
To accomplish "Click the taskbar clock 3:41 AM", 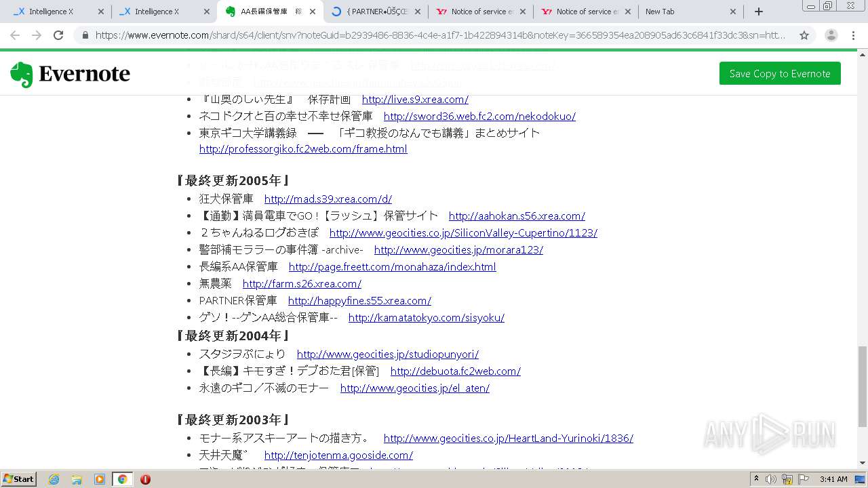I will pyautogui.click(x=833, y=479).
